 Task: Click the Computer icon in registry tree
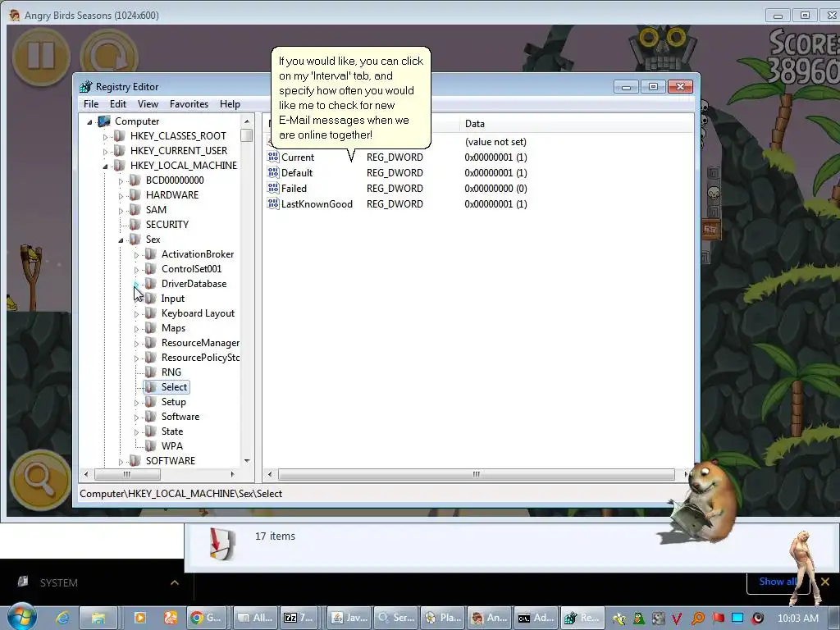point(104,121)
